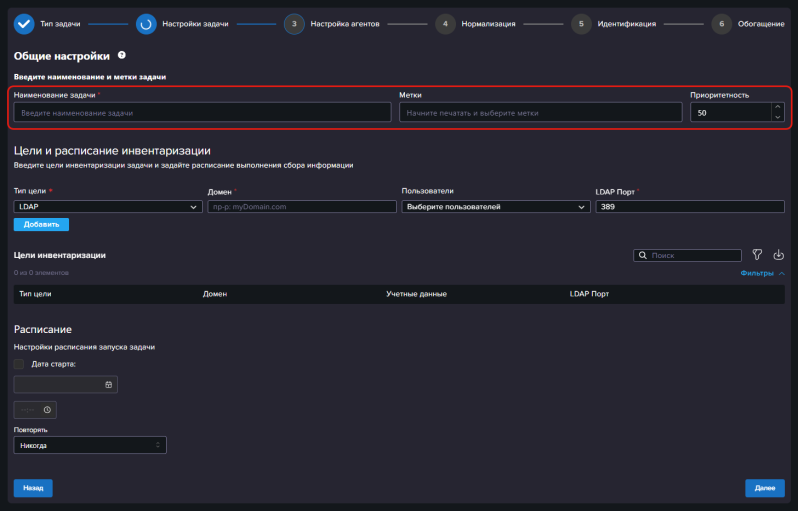Enable the Дата старта checkbox
This screenshot has width=798, height=511.
tap(19, 364)
